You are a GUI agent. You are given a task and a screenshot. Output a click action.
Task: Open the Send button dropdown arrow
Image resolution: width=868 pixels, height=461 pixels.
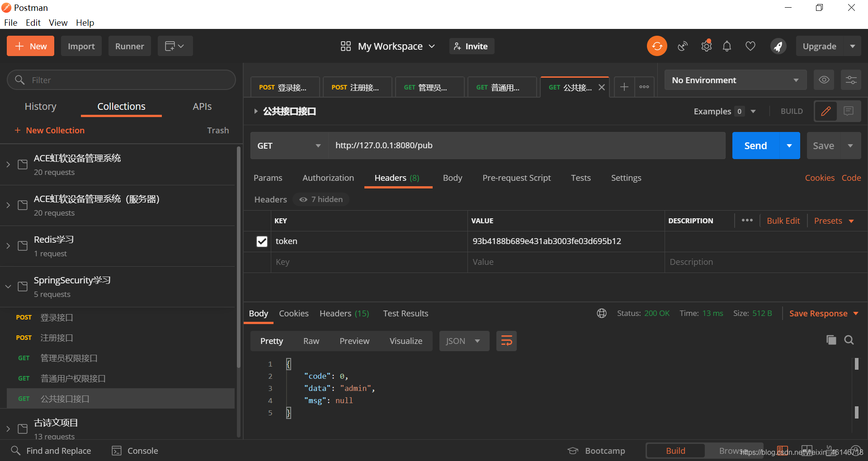tap(789, 146)
